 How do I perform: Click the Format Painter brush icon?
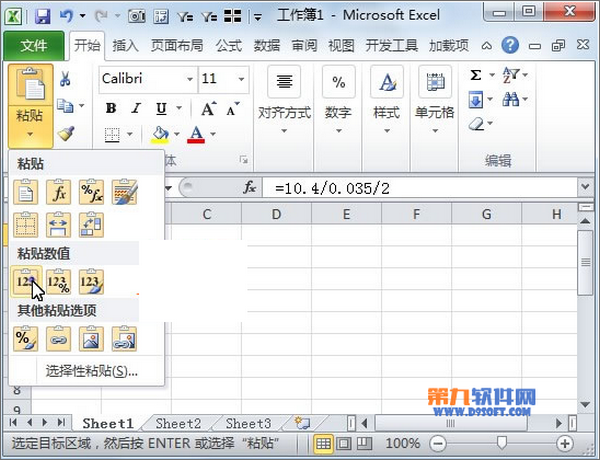(x=66, y=134)
